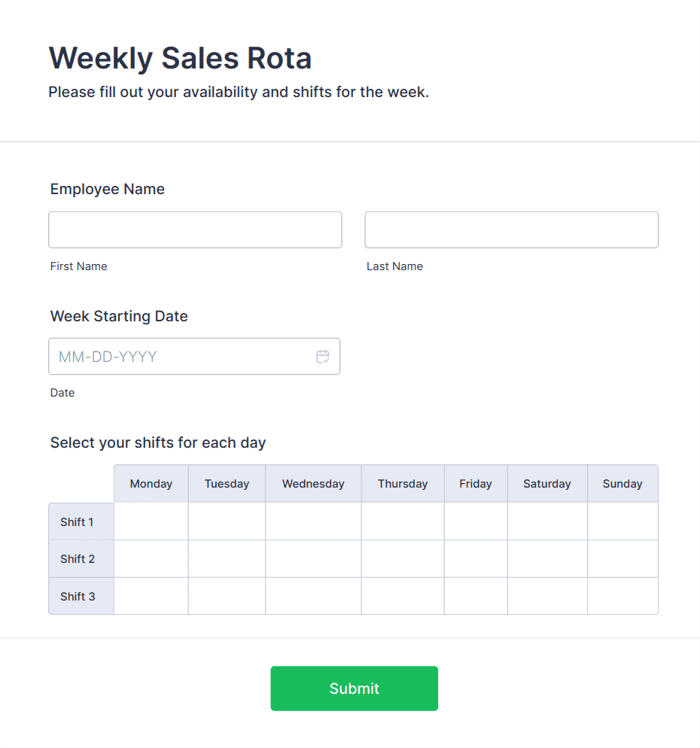
Task: Select the Shift 1 Wednesday cell
Action: click(x=313, y=521)
